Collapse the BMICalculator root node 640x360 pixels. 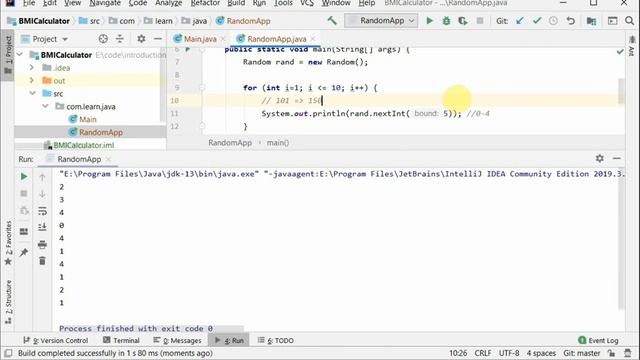tap(20, 55)
